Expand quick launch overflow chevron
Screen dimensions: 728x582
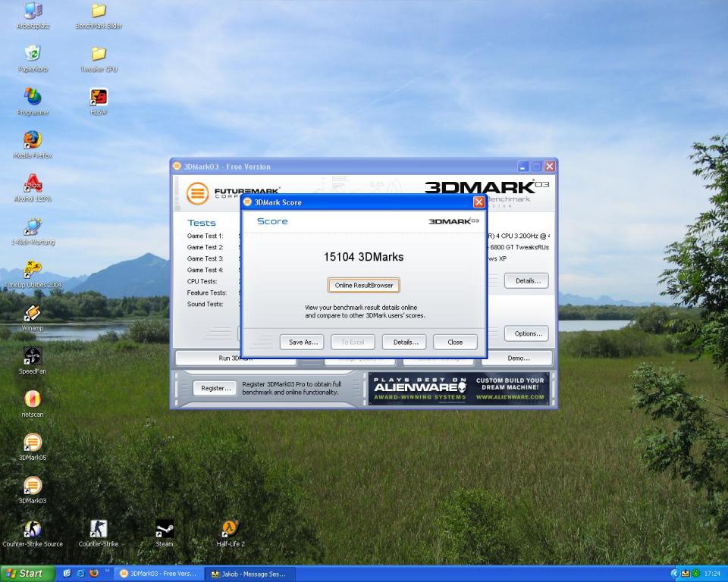(107, 571)
